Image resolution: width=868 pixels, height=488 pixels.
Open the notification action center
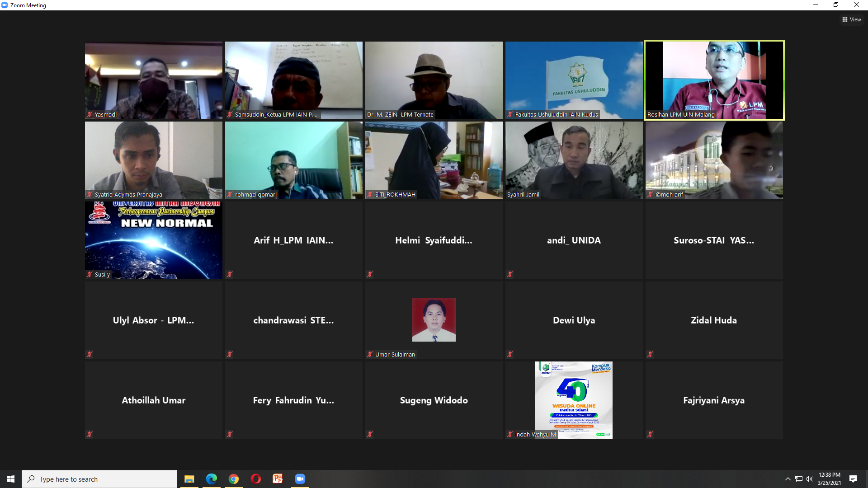point(853,479)
